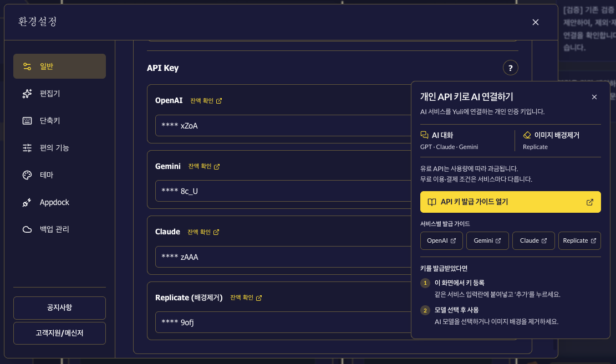Click the 고객지원/메신저 button
The image size is (616, 364).
pyautogui.click(x=59, y=333)
